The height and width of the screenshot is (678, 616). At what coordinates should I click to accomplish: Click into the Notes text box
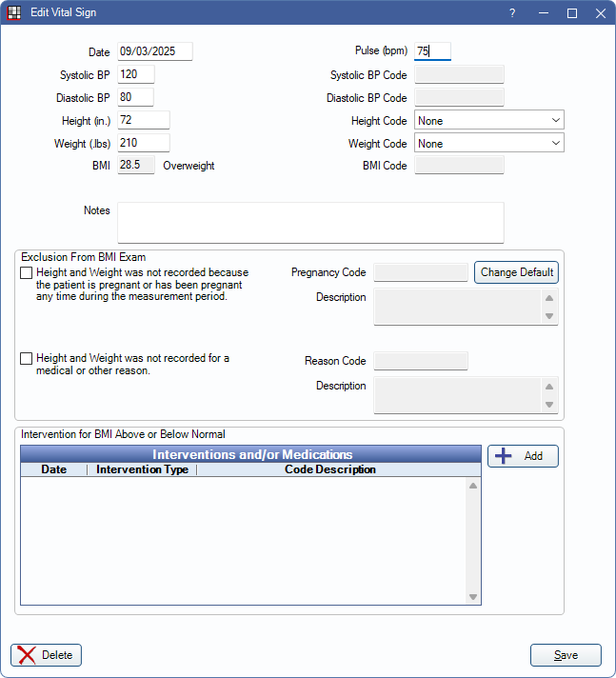(309, 222)
